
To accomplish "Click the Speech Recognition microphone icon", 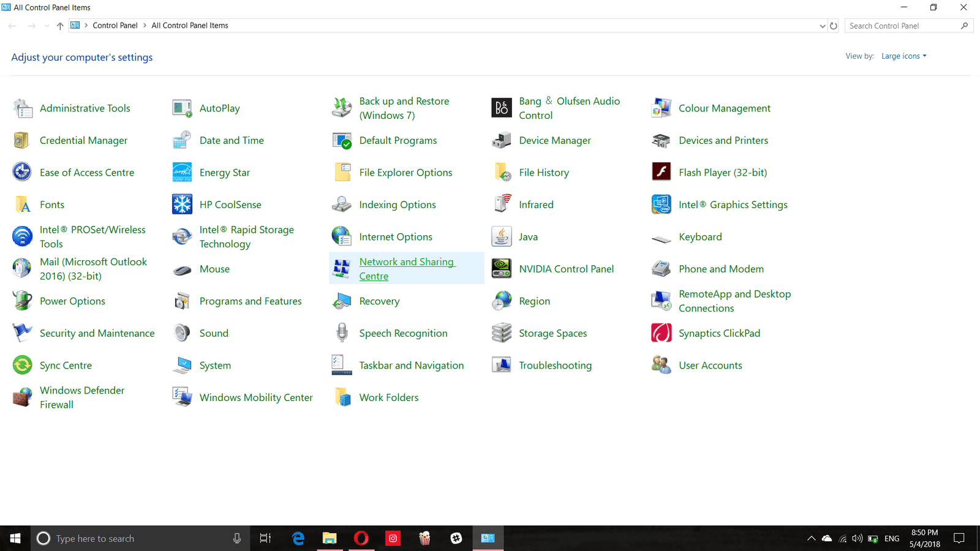I will tap(342, 333).
